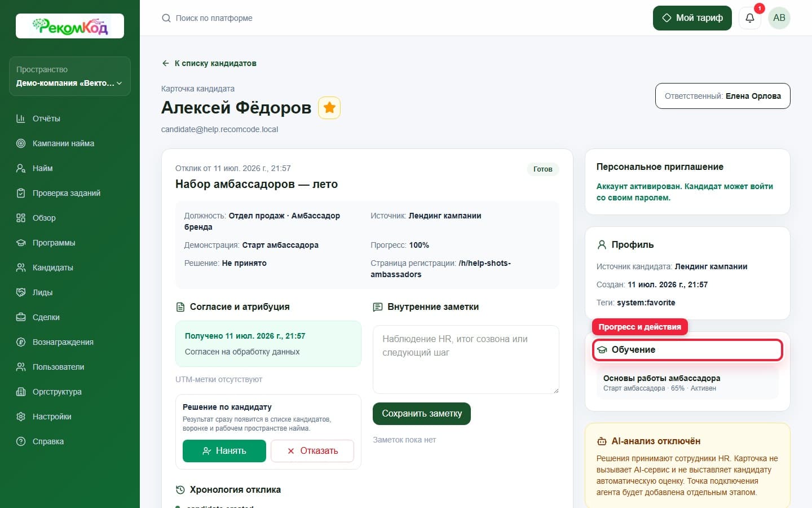Screen dimensions: 812x508
Task: Click the candidate email address
Action: [220, 129]
